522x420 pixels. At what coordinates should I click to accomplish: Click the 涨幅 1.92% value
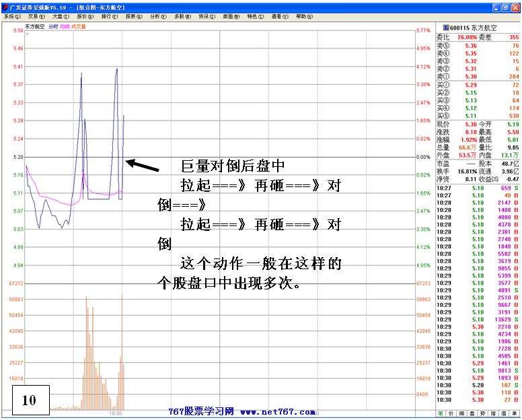pos(469,139)
